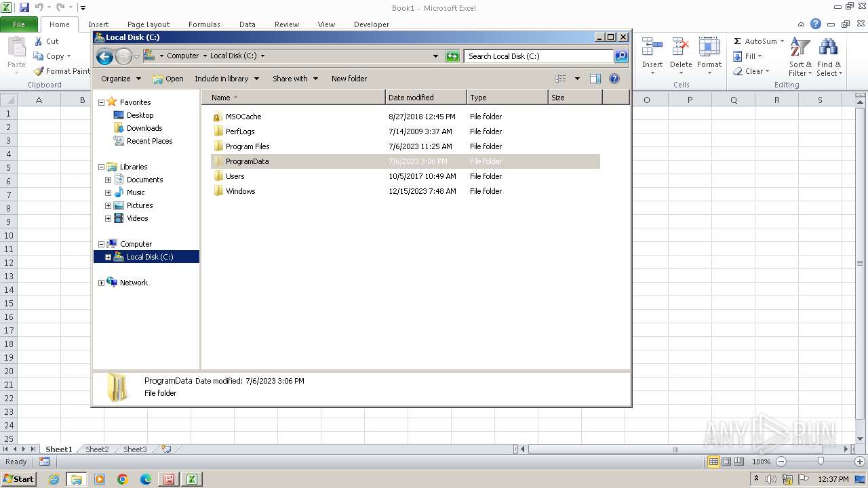Collapse the Favorites tree node
The width and height of the screenshot is (868, 488).
pyautogui.click(x=101, y=102)
